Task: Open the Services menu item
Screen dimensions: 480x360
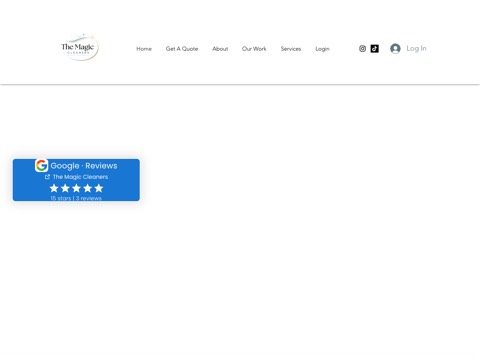Action: click(291, 49)
